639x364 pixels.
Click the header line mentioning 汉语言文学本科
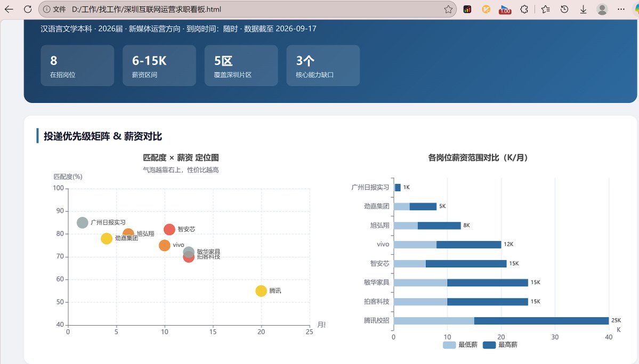179,29
